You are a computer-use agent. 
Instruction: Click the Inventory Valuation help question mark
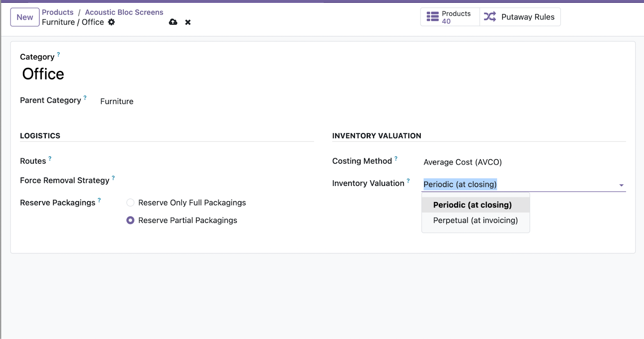tap(408, 181)
